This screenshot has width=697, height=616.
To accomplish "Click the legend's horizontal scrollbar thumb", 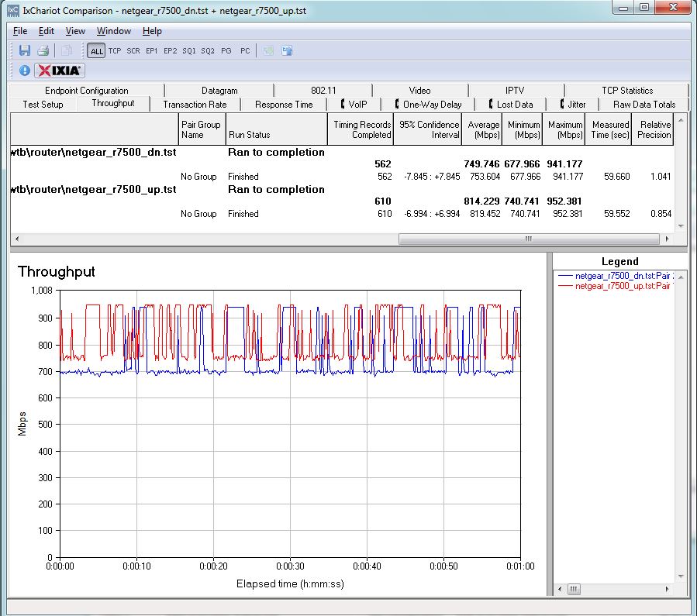I will tap(574, 590).
